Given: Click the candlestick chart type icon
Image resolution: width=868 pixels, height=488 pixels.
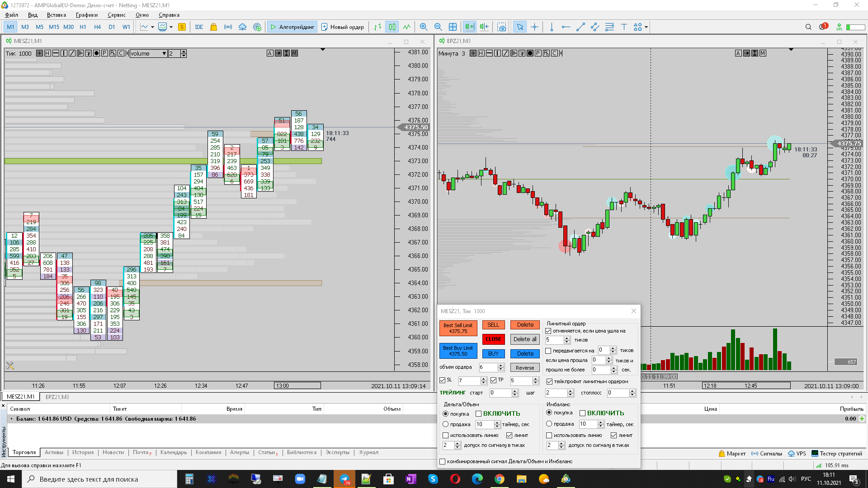Looking at the screenshot, I should click(x=392, y=27).
